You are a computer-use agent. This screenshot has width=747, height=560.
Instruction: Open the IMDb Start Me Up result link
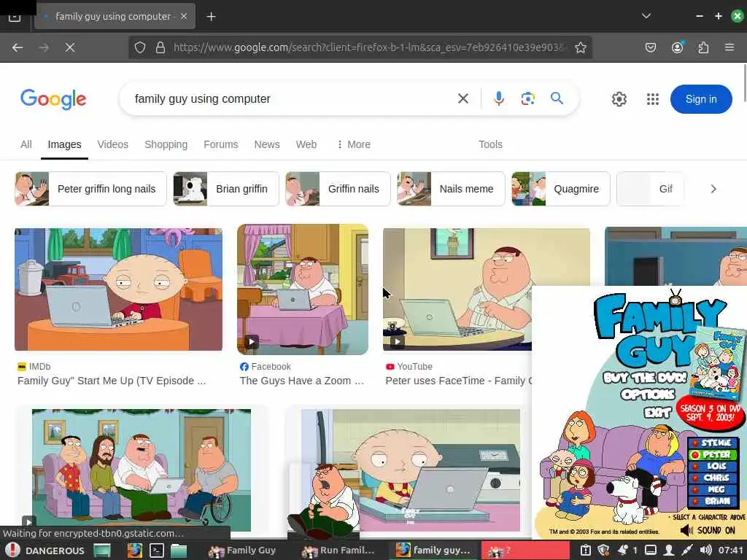tap(112, 381)
